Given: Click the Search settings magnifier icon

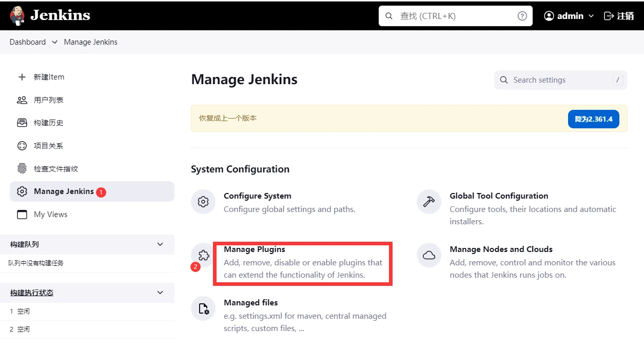Looking at the screenshot, I should [x=504, y=80].
